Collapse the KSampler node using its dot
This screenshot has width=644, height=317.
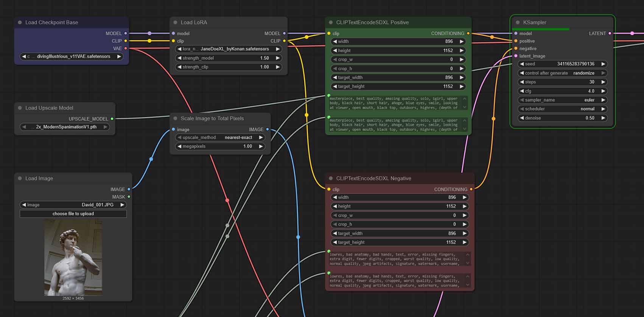pyautogui.click(x=518, y=22)
